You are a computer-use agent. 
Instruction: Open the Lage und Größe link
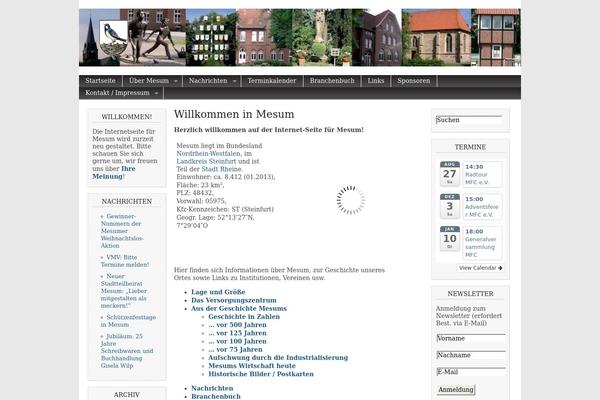[218, 292]
